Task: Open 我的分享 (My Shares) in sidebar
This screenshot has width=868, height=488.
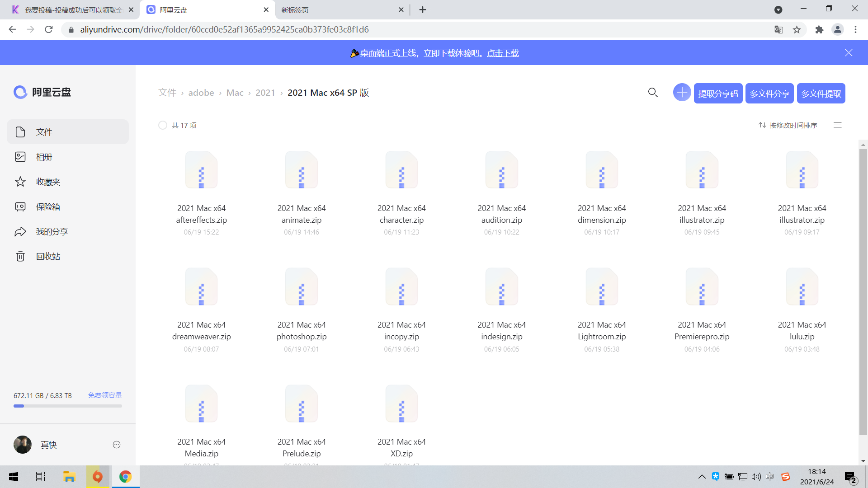Action: coord(50,231)
